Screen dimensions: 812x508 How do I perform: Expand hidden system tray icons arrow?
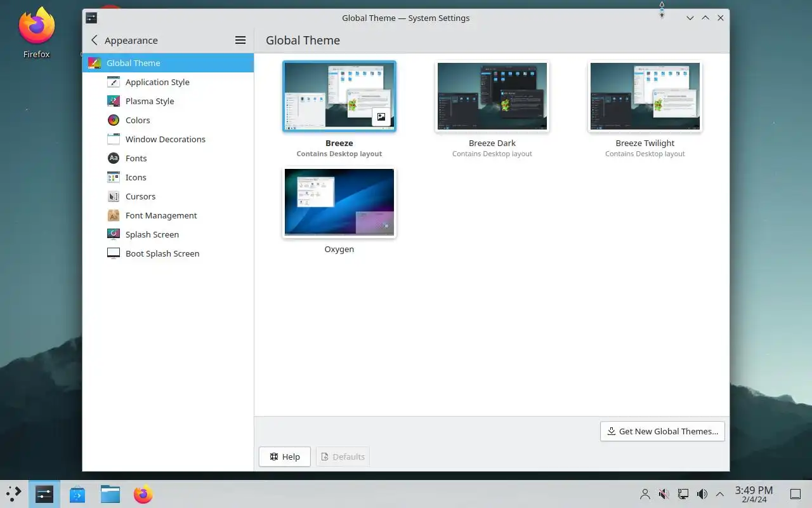click(720, 494)
